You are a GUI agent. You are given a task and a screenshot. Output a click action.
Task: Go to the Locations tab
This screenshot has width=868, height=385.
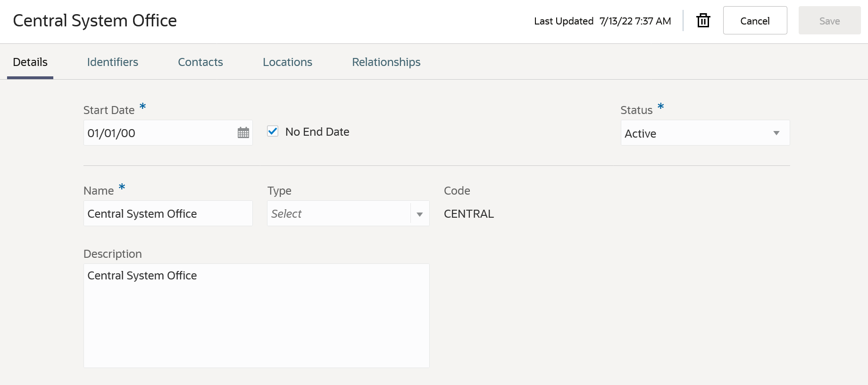tap(287, 62)
